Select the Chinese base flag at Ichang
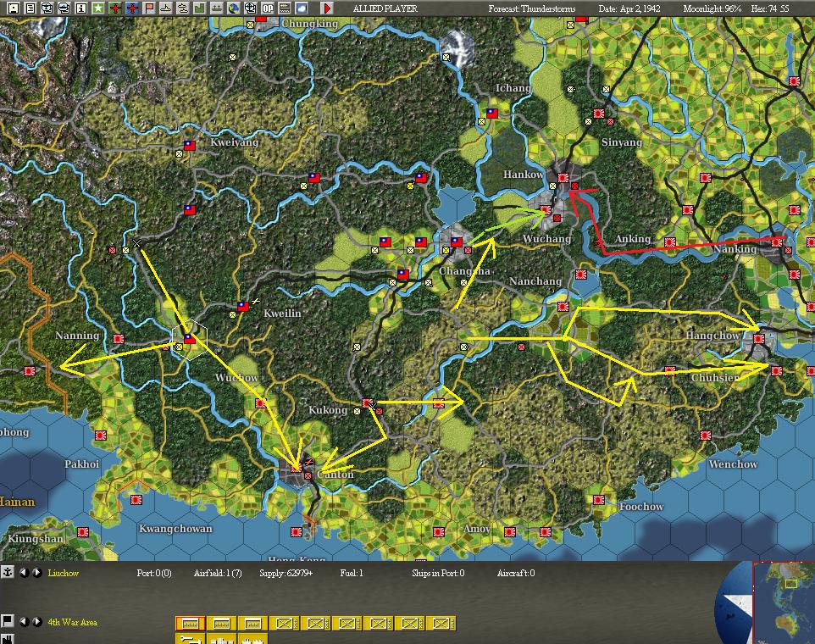This screenshot has width=815, height=644. (492, 113)
